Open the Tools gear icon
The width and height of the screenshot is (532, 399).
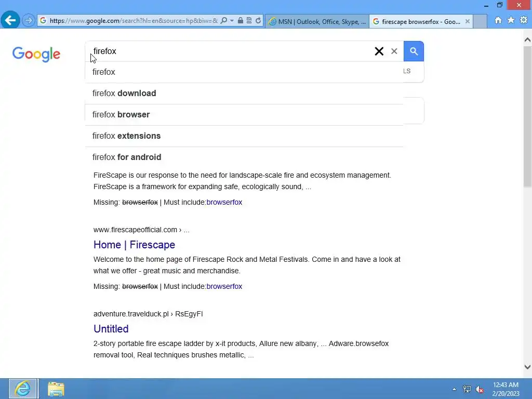(x=524, y=20)
